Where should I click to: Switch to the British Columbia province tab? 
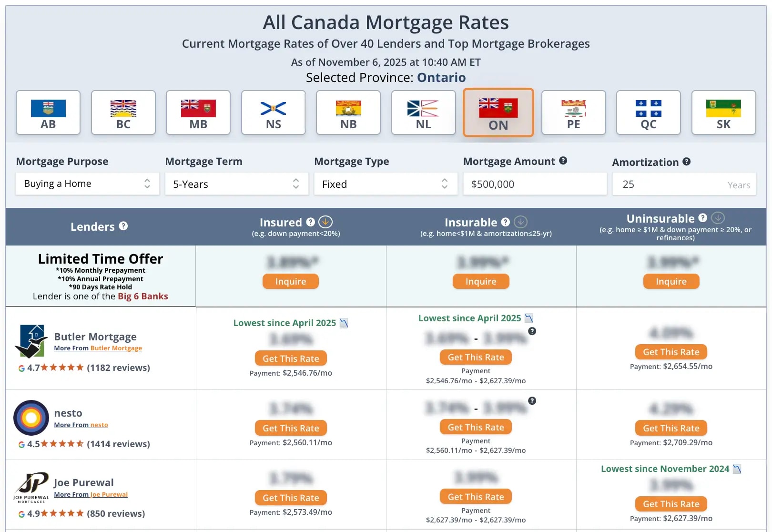(123, 113)
